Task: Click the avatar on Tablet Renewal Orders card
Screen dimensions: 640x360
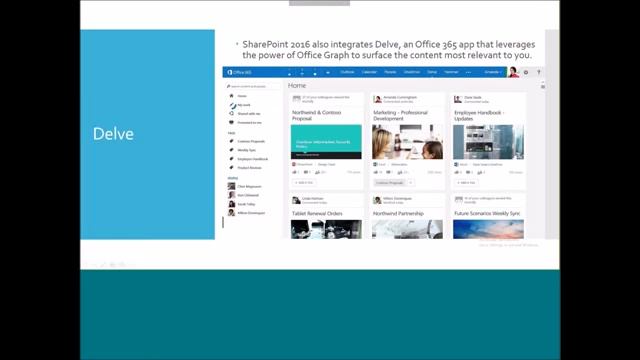Action: (x=296, y=200)
